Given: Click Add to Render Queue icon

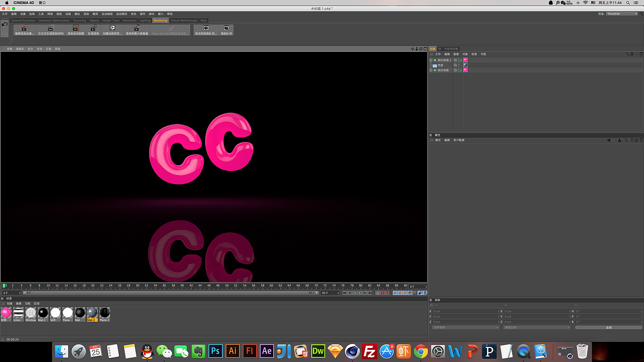Looking at the screenshot, I should (x=206, y=30).
